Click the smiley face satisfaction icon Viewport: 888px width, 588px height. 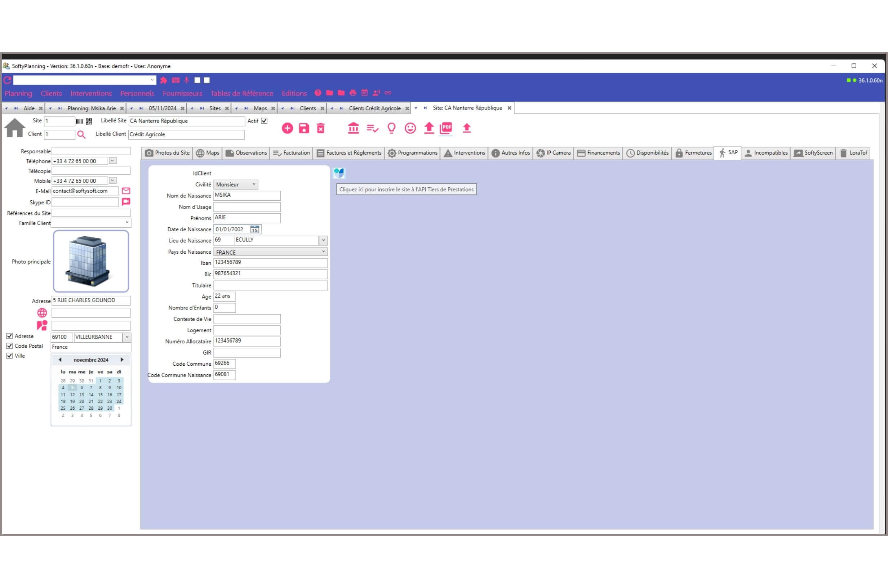click(x=410, y=128)
